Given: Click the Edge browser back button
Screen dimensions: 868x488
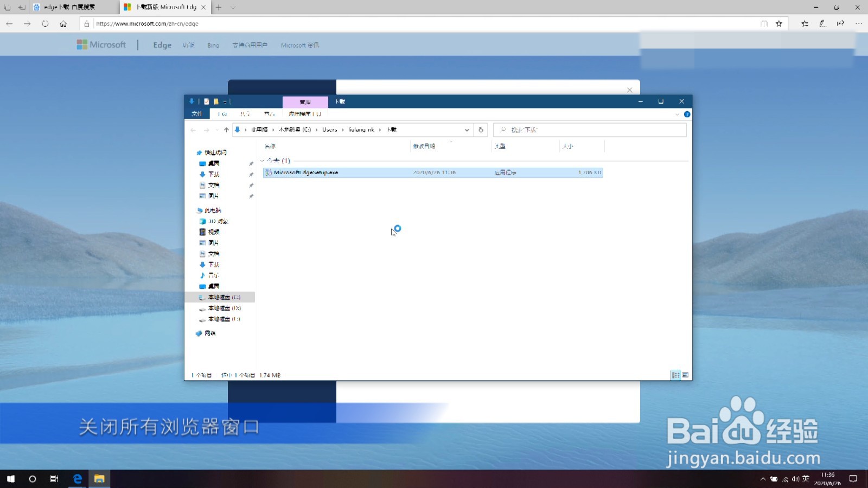Looking at the screenshot, I should [9, 23].
